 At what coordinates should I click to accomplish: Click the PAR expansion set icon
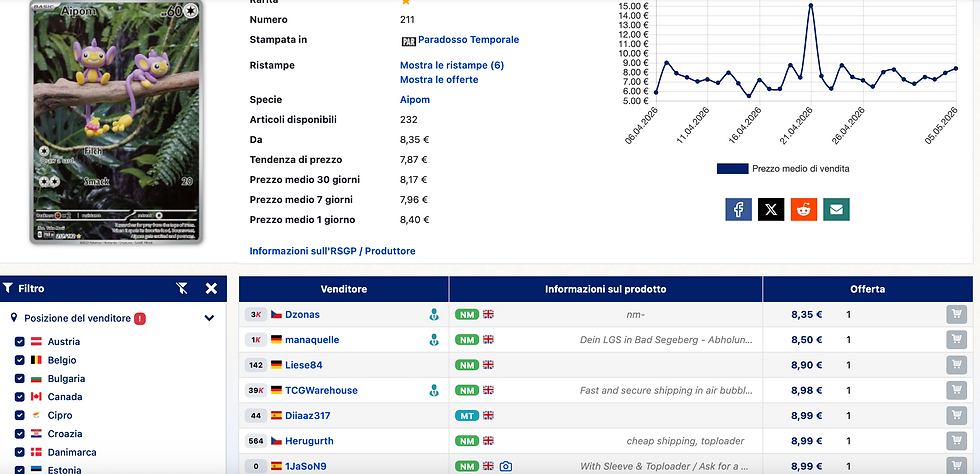[408, 41]
